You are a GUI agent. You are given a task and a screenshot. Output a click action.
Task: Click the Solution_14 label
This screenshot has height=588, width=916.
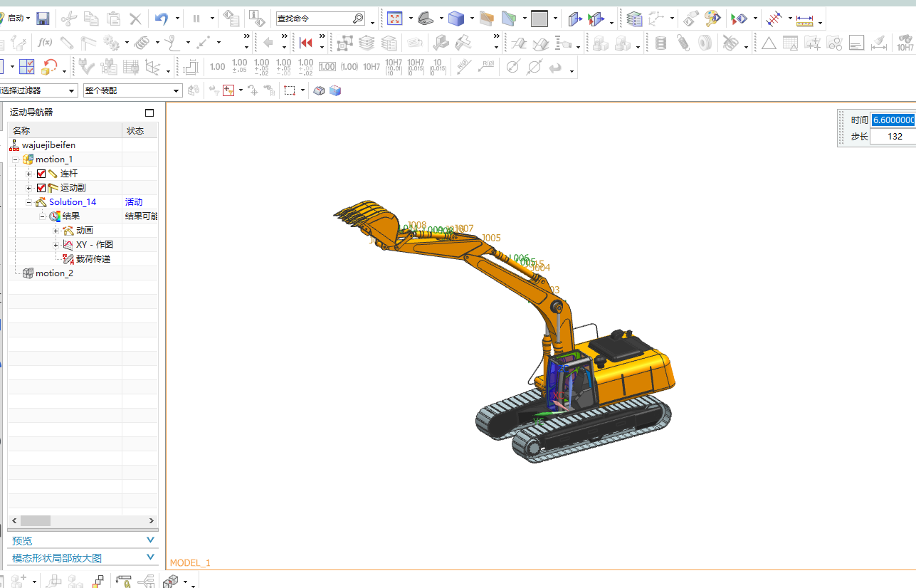pos(73,202)
